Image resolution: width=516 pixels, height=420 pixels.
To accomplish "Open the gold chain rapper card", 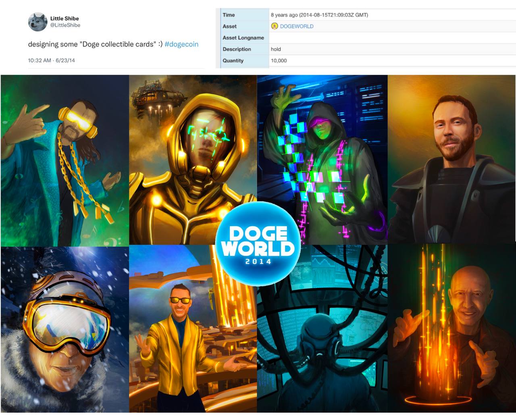I will (65, 160).
